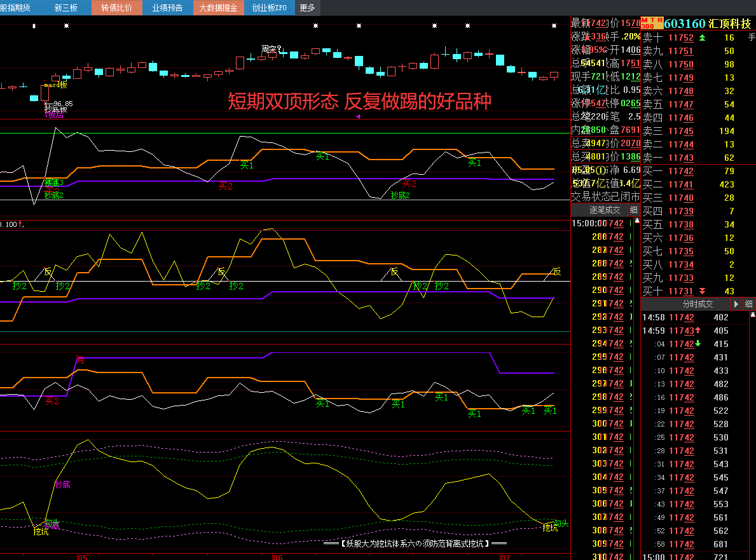Screen dimensions: 756x560
Task: Select the 买七 11735 order row
Action: (698, 251)
